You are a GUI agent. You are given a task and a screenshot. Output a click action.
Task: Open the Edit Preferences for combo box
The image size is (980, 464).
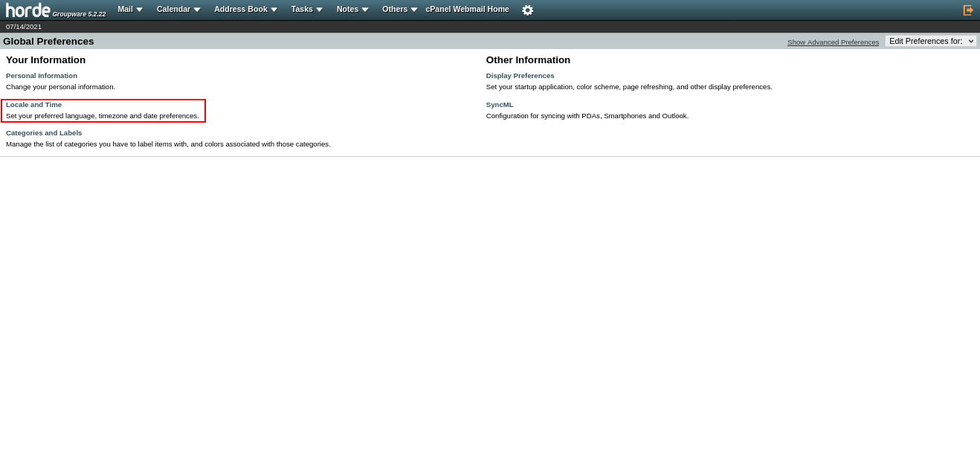click(x=932, y=41)
